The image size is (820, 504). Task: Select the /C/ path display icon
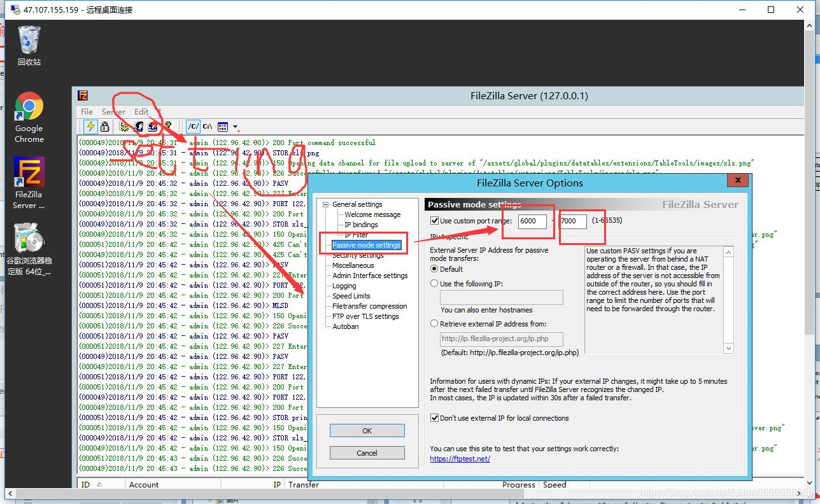point(193,127)
